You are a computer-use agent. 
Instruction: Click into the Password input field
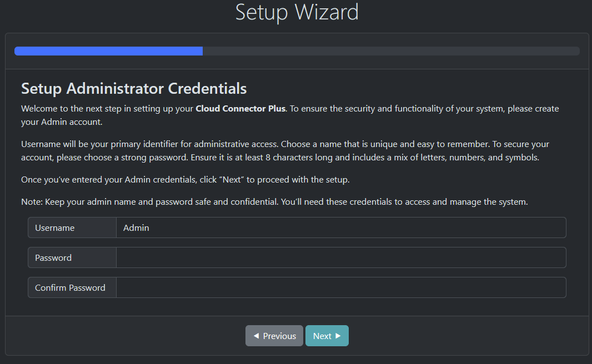tap(341, 257)
